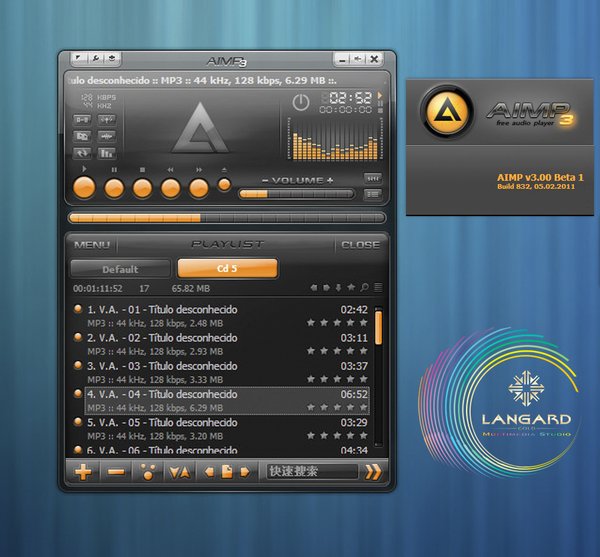Click the round AIMP logo on splash window

coord(447,112)
